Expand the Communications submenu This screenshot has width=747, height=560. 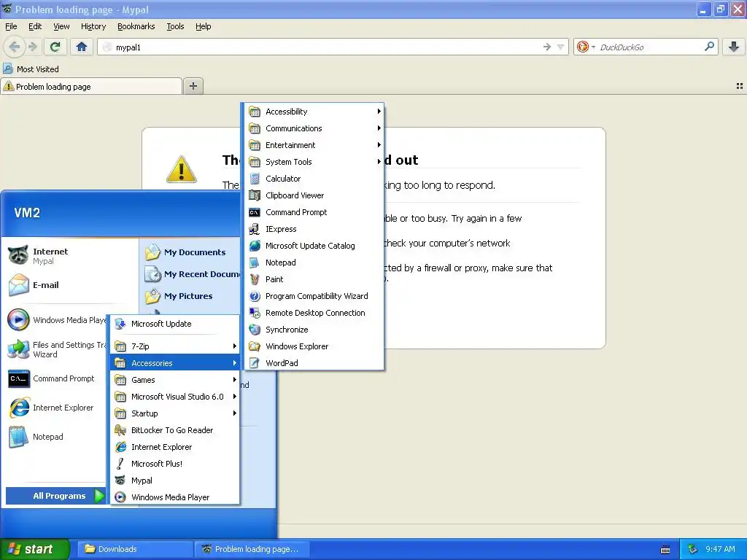pos(314,128)
